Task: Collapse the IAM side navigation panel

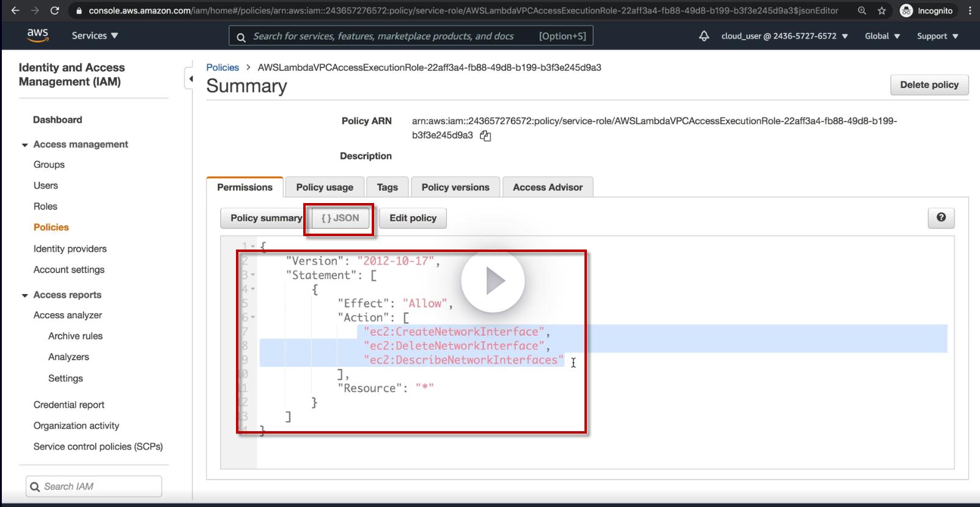Action: 191,78
